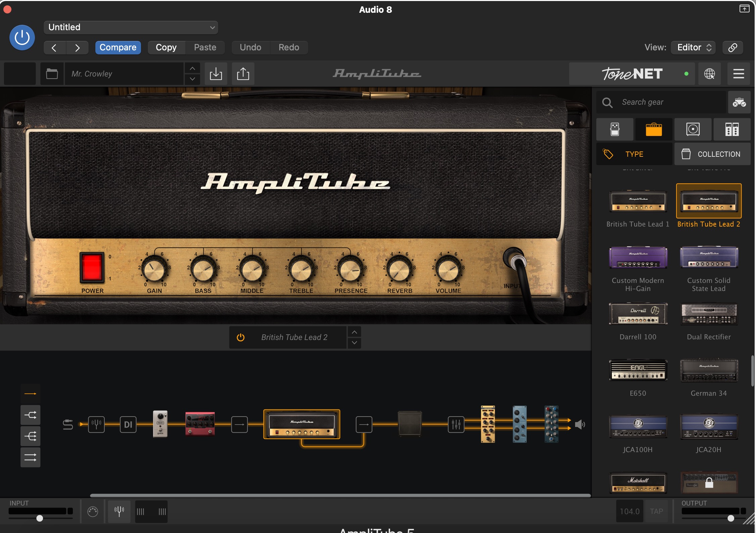The image size is (756, 533).
Task: Select the third signal chain routing layout
Action: [30, 436]
